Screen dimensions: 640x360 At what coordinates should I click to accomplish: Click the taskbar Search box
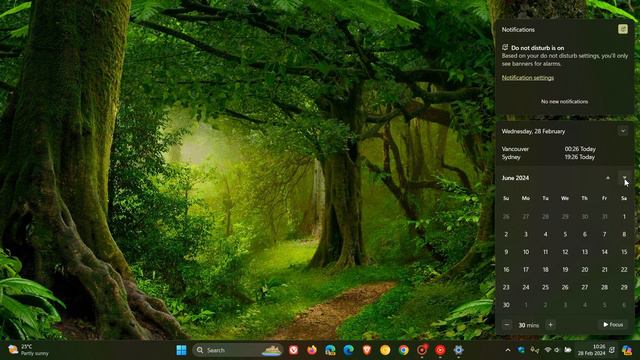point(238,350)
